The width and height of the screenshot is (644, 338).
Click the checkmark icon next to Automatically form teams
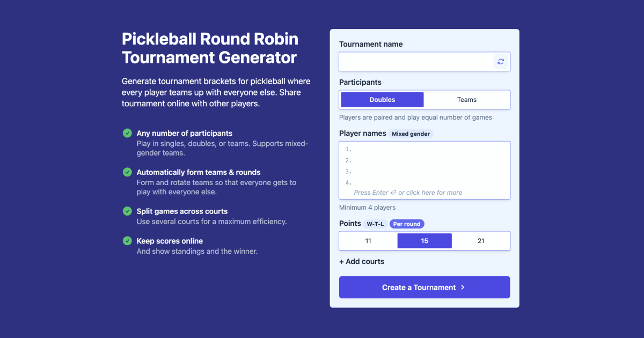pos(127,172)
